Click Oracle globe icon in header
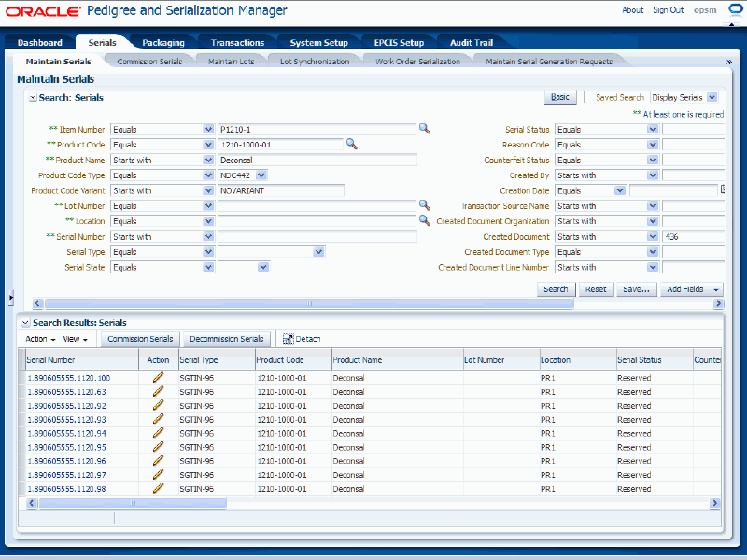This screenshot has width=747, height=560. tap(736, 10)
